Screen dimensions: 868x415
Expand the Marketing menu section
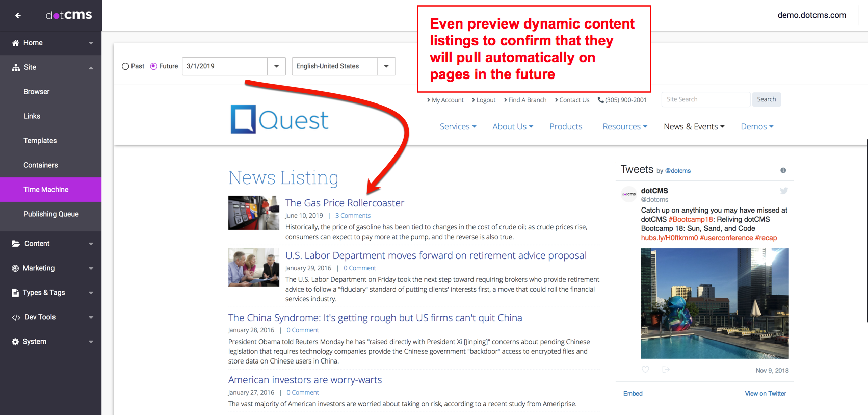point(91,268)
